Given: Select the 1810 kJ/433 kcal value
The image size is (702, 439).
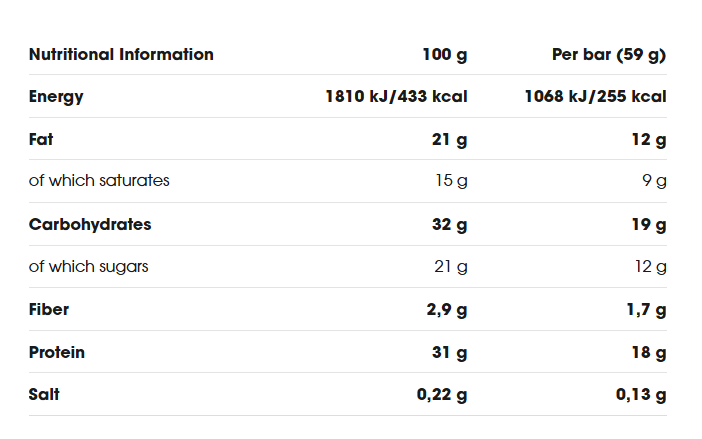Looking at the screenshot, I should (x=396, y=97).
